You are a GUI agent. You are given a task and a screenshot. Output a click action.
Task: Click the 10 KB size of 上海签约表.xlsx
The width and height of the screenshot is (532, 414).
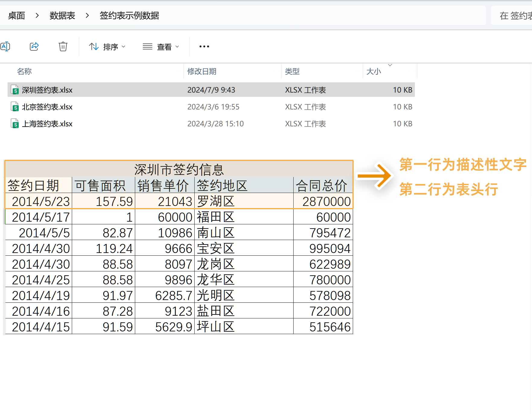coord(403,124)
